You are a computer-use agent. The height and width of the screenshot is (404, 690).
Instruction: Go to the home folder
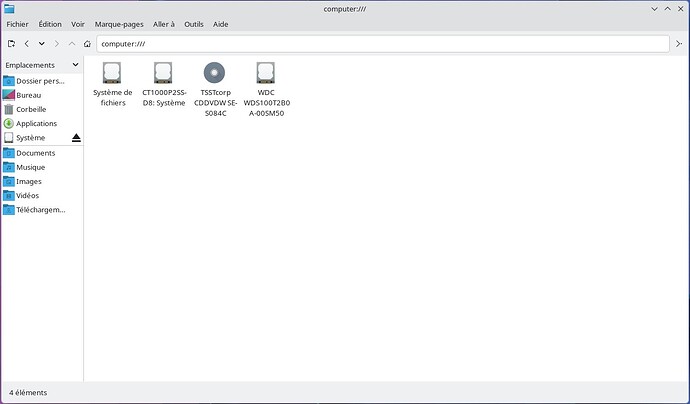tap(87, 44)
